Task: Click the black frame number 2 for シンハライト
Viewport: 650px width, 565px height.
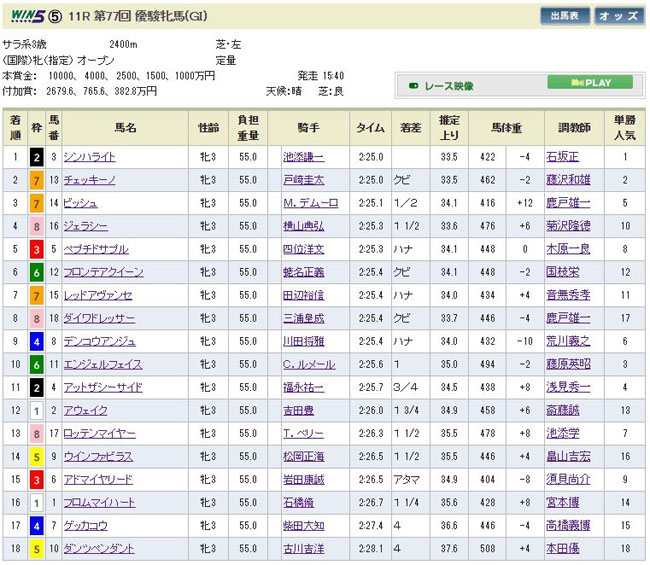Action: (x=37, y=157)
